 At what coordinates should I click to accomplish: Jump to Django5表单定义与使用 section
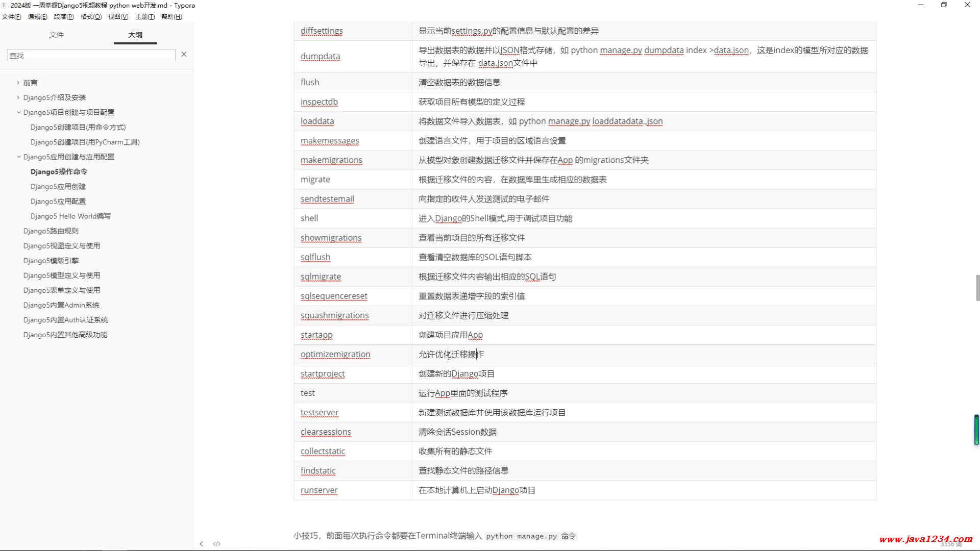tap(62, 290)
